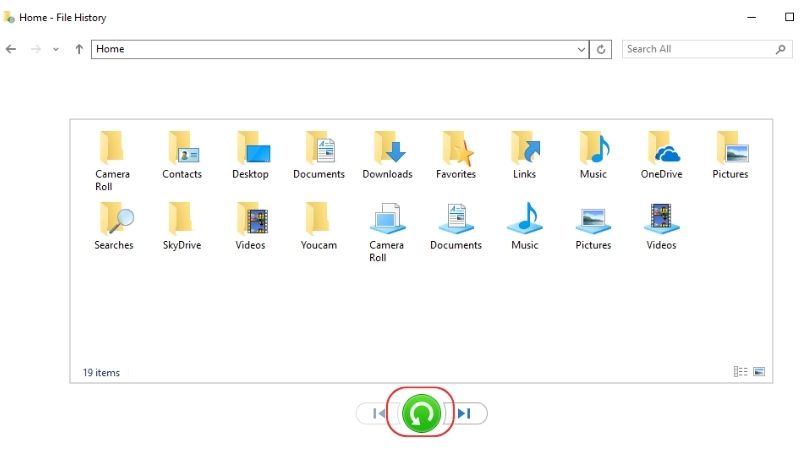Select the Youcam folder
800x450 pixels.
click(318, 226)
